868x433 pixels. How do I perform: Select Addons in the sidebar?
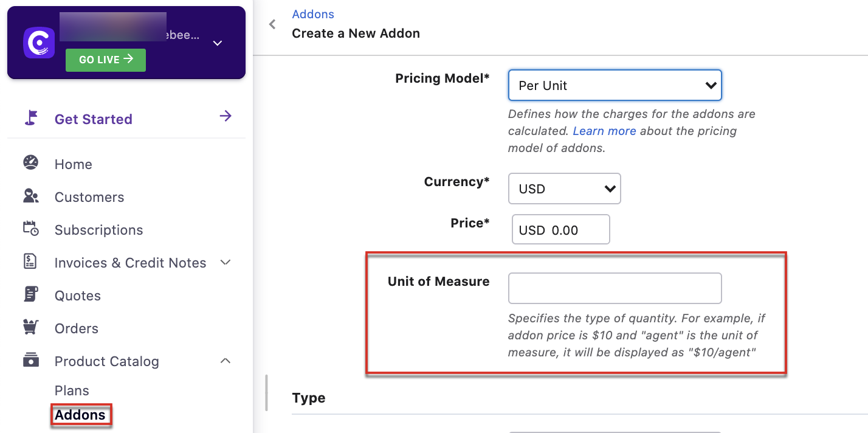(x=80, y=415)
